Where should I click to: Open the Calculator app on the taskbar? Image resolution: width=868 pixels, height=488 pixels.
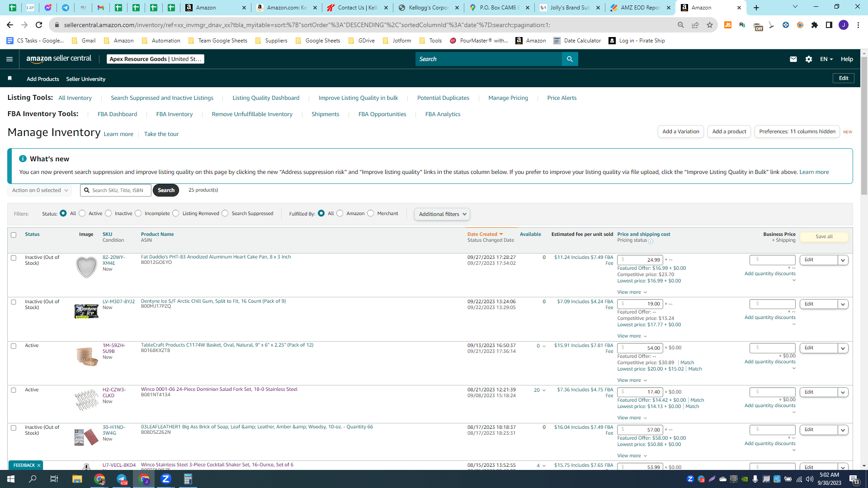(188, 479)
